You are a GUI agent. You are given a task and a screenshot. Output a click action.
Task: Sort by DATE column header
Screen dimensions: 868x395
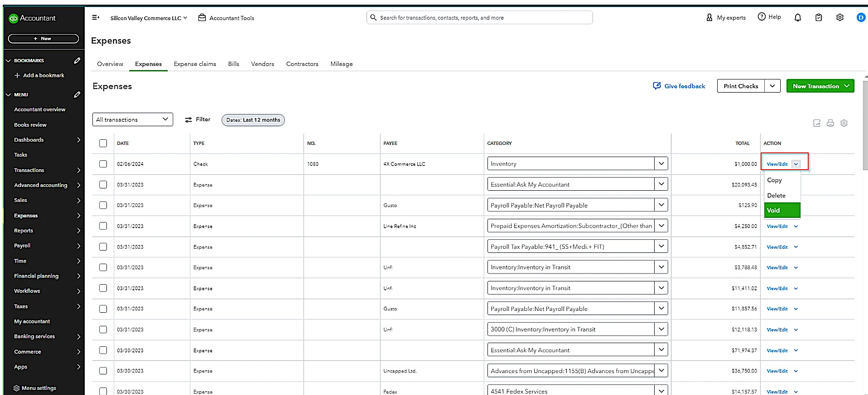pyautogui.click(x=123, y=143)
